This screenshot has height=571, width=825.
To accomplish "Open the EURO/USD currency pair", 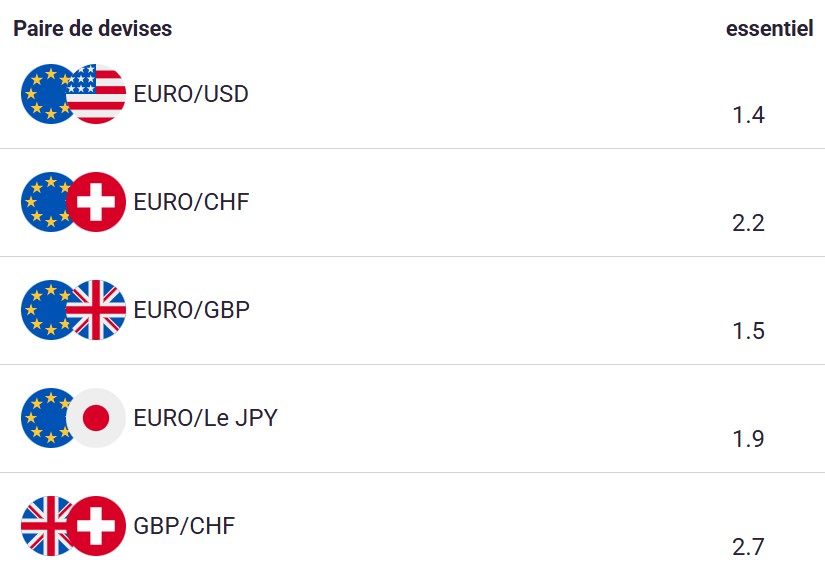I will click(191, 94).
